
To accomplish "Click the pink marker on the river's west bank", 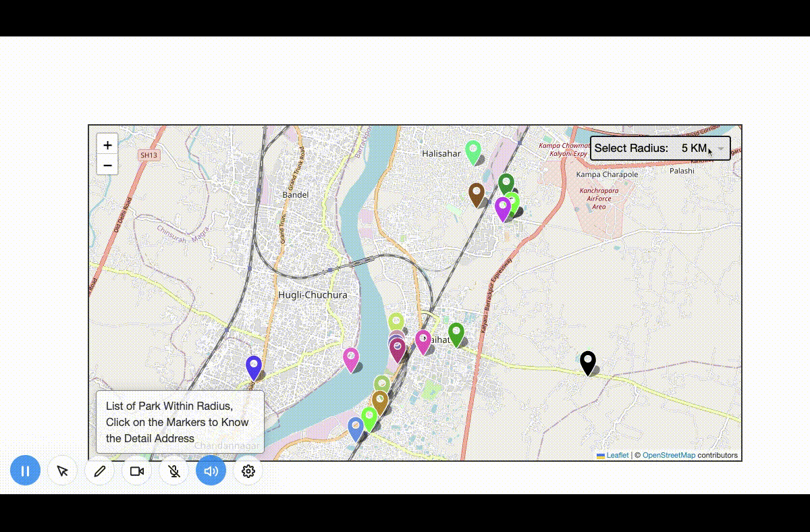I will 351,360.
